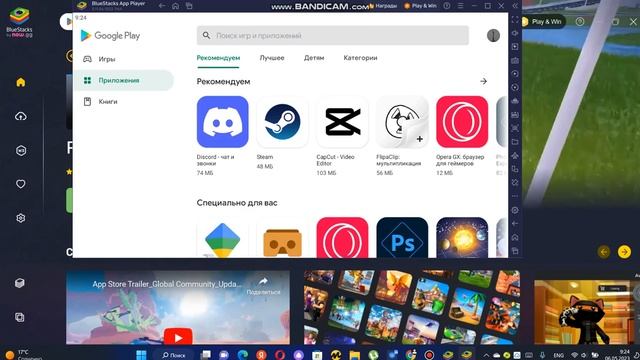Show hidden system tray icons
640x360 pixels.
click(487, 355)
